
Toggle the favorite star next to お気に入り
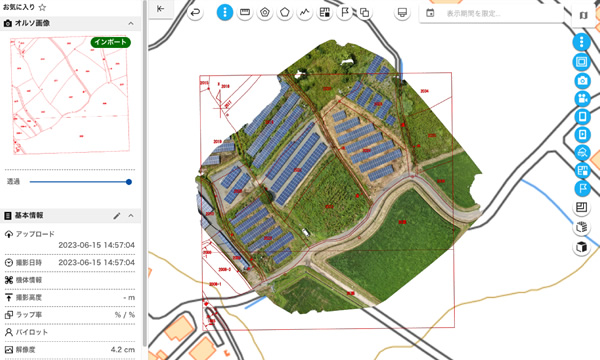tap(42, 7)
